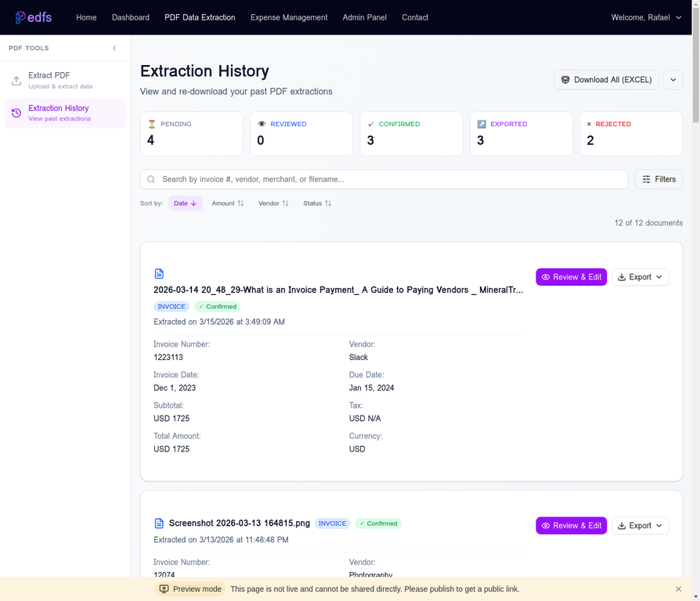Click the Pending hourglass icon
Viewport: 700px width, 601px height.
pyautogui.click(x=152, y=124)
